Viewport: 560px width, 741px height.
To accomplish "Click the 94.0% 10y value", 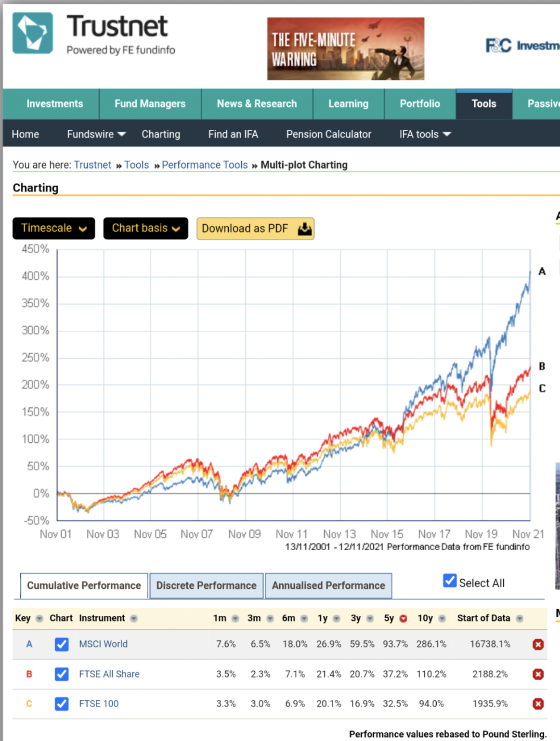I will coord(431,704).
